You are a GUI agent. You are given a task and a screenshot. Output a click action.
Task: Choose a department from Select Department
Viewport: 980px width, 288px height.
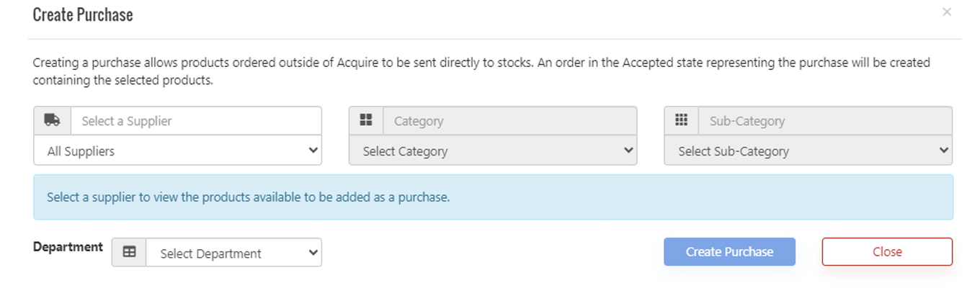[x=233, y=253]
